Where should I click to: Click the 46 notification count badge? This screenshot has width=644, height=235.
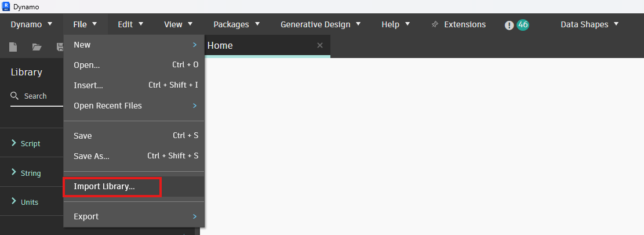point(523,24)
